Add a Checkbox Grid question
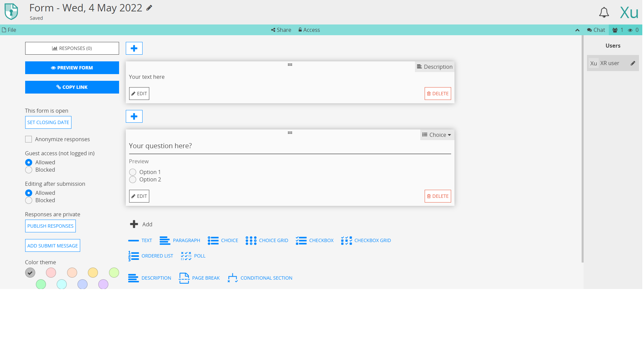 pyautogui.click(x=366, y=240)
